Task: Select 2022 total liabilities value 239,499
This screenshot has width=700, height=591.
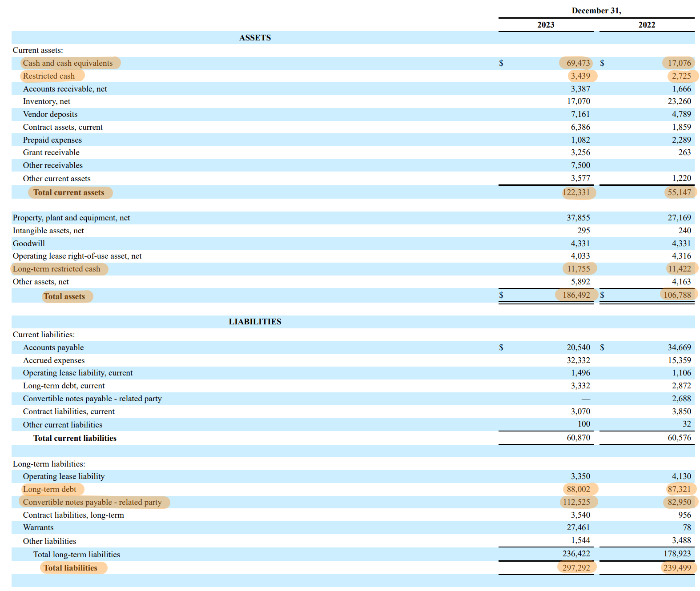Action: coord(677,568)
